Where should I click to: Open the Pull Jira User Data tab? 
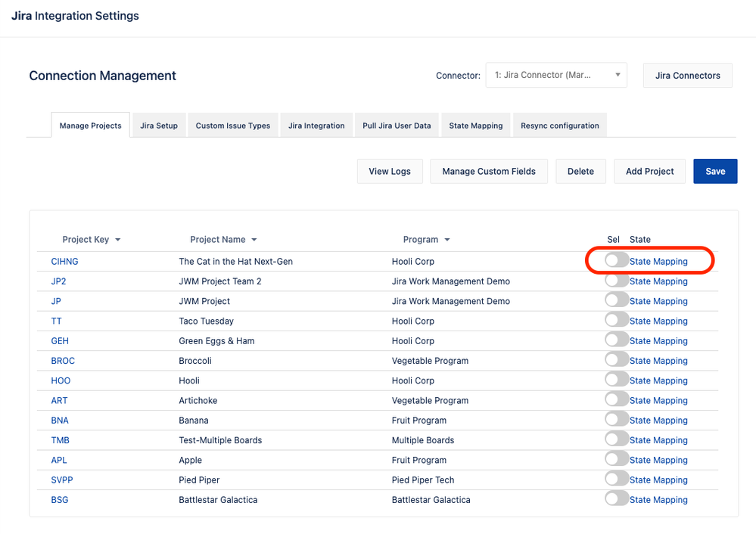397,126
